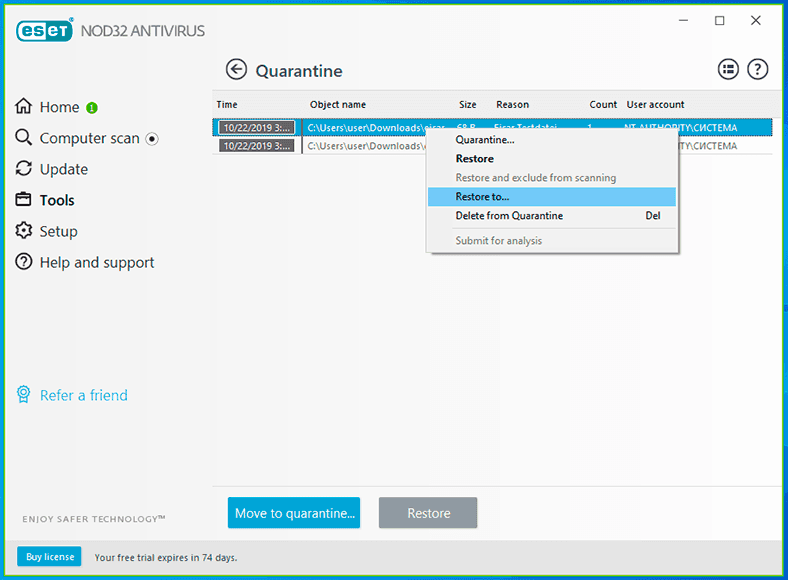Sort by the Count column header
Screen dimensions: 788x580
tap(603, 105)
